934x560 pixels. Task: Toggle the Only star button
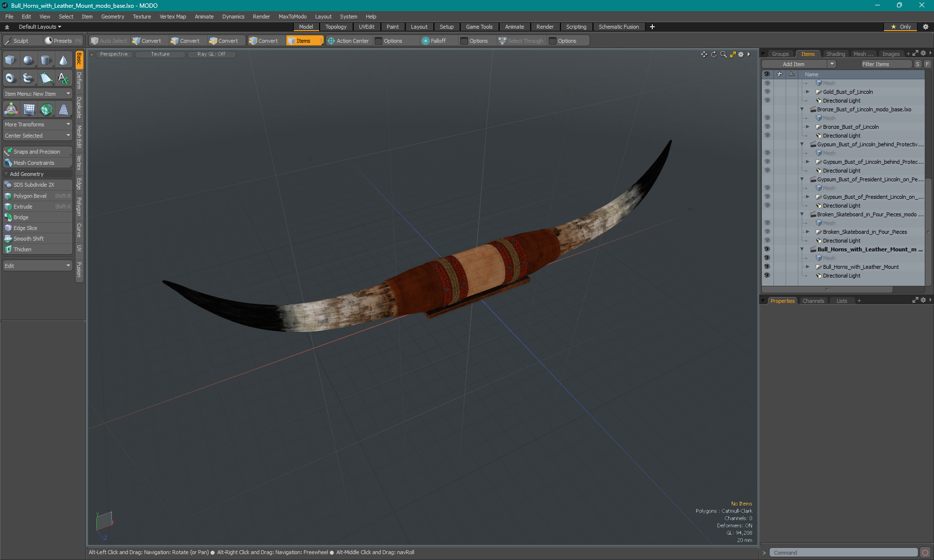click(x=901, y=27)
